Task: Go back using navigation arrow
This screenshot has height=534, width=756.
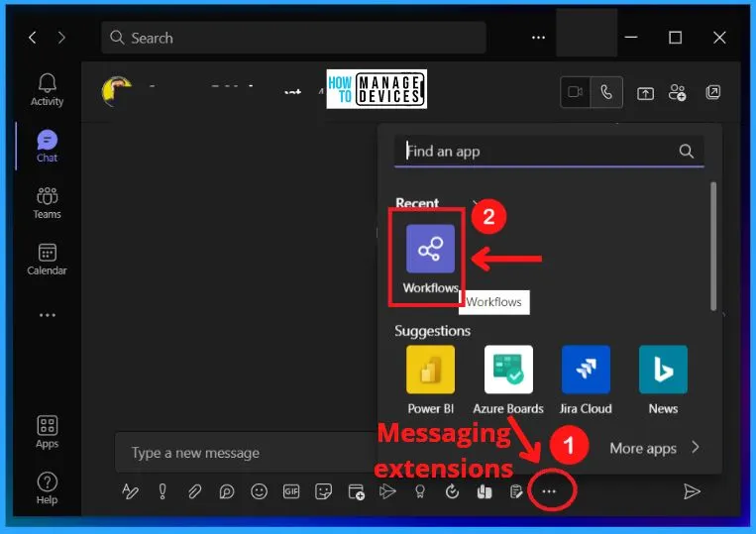Action: pyautogui.click(x=33, y=38)
